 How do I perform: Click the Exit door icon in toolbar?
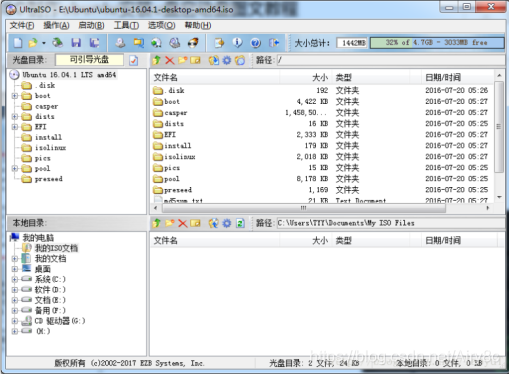pyautogui.click(x=274, y=43)
